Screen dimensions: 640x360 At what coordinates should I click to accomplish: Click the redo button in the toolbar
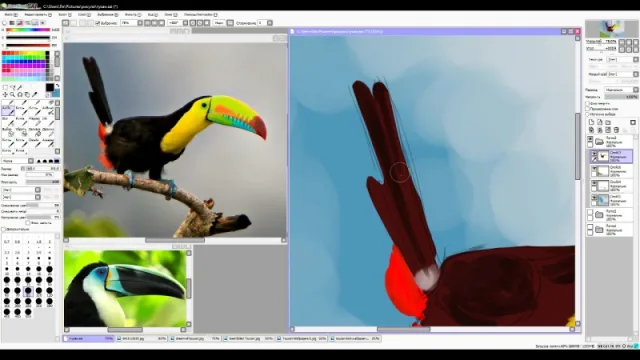click(73, 23)
